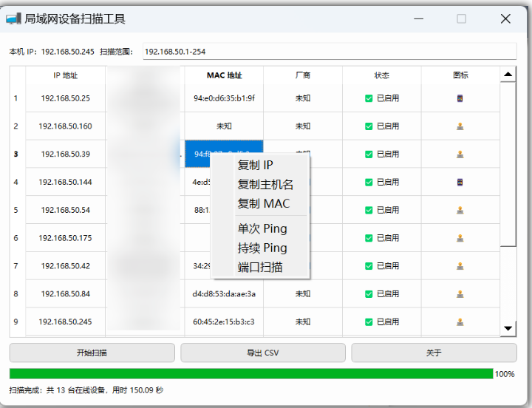Click the phone icon for 192.168.50.25
This screenshot has height=408, width=532.
(x=460, y=98)
